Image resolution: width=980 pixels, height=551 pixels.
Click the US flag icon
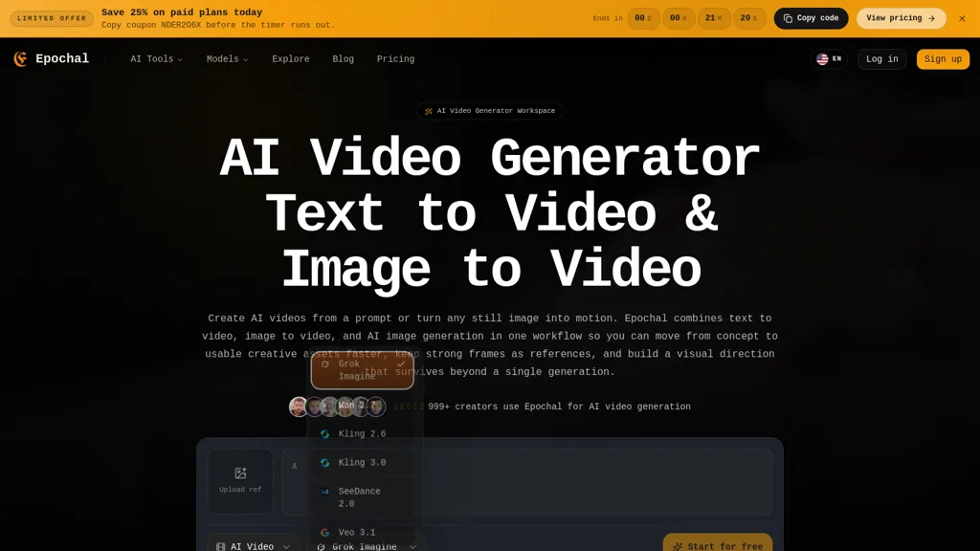point(822,58)
